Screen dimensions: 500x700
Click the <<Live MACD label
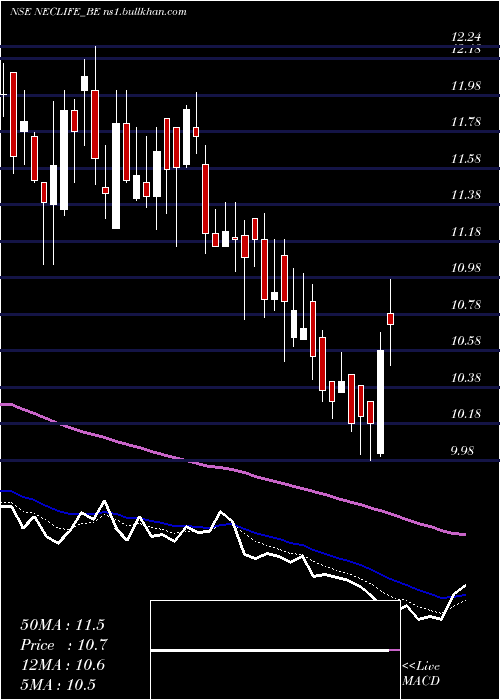tap(421, 673)
